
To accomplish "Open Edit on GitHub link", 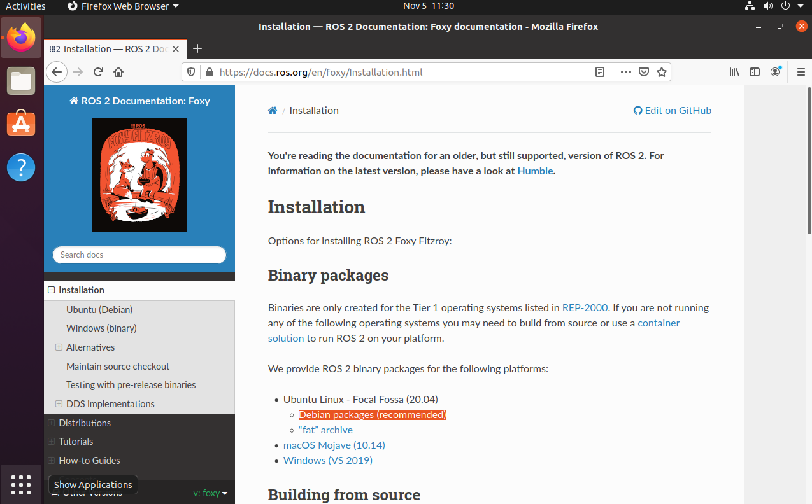I will pos(672,110).
